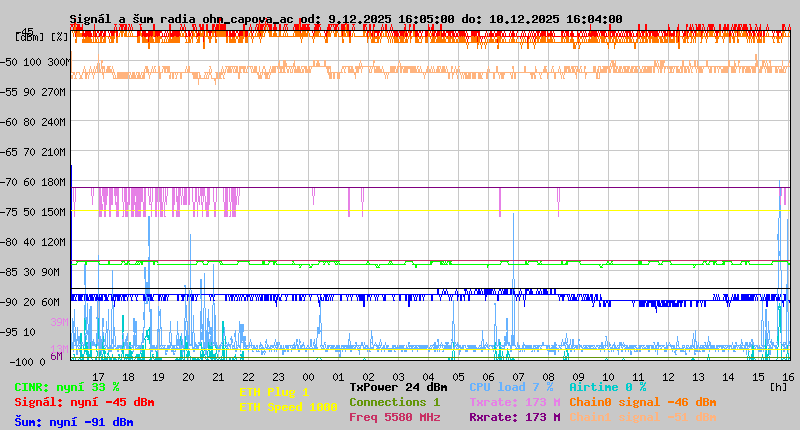Select the Connections 1 legend entry
800x430 pixels.
pos(394,402)
